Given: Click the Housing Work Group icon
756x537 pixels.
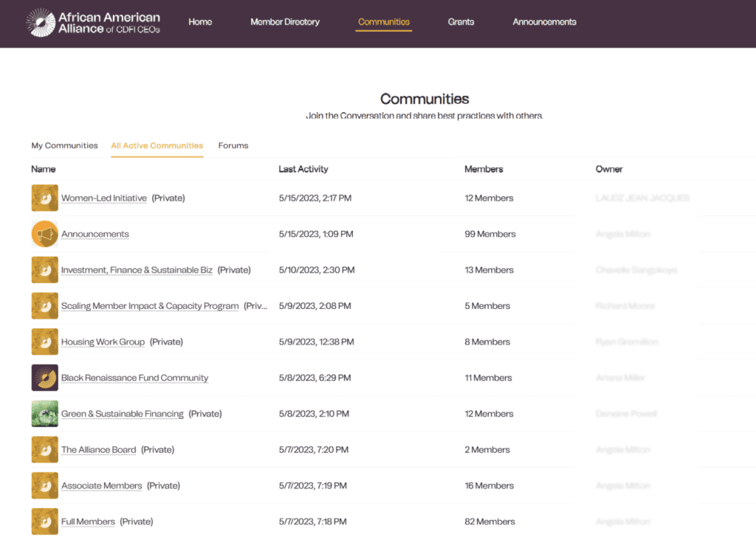Looking at the screenshot, I should point(45,342).
